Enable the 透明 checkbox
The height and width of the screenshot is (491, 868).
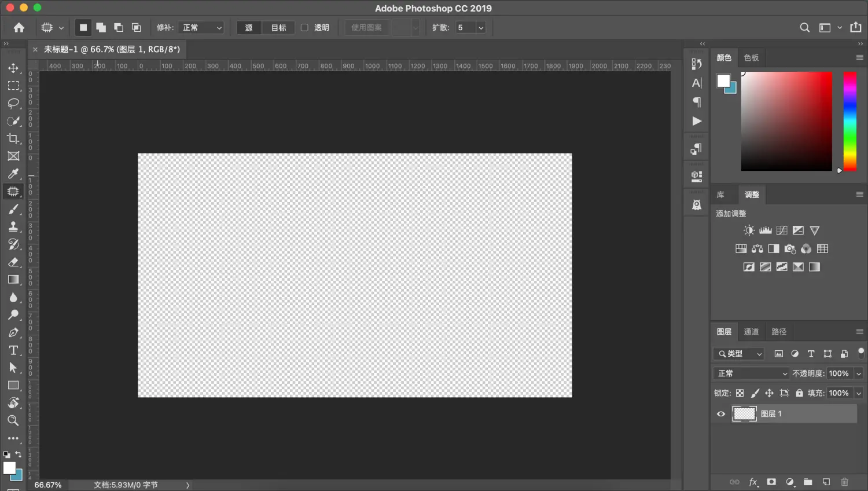tap(304, 28)
